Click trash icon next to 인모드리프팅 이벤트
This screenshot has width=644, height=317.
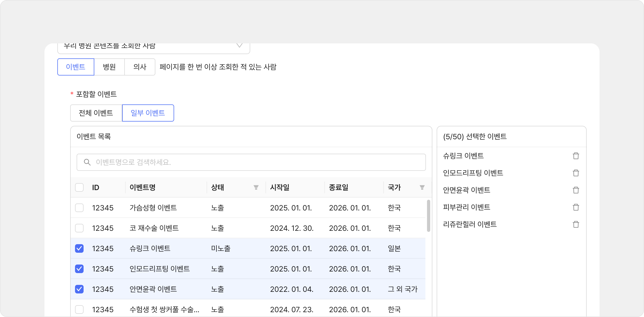pos(576,173)
